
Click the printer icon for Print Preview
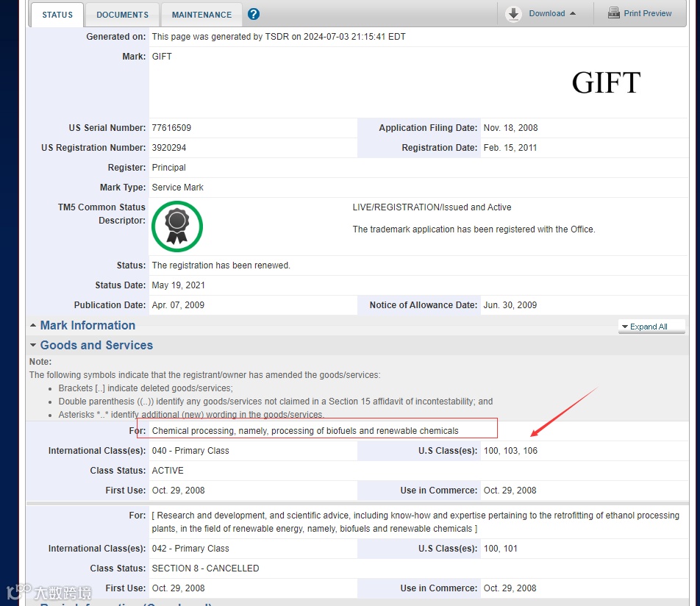click(614, 13)
